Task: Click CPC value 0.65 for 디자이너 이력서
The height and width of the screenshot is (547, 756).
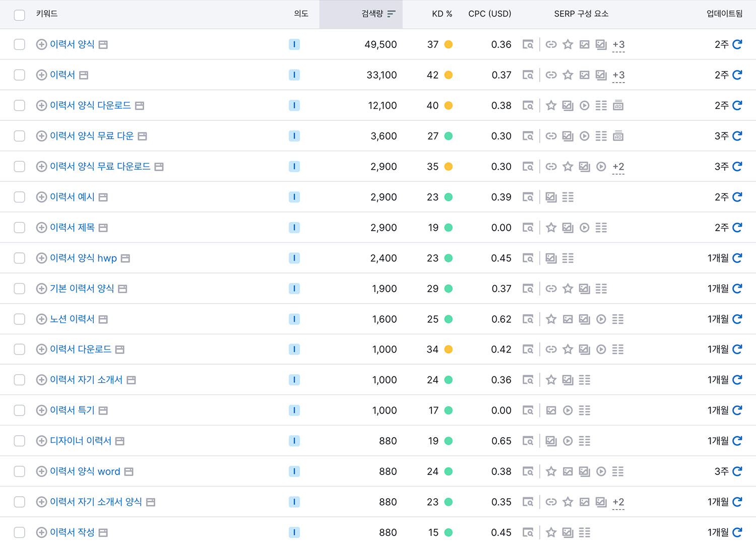Action: (x=501, y=441)
